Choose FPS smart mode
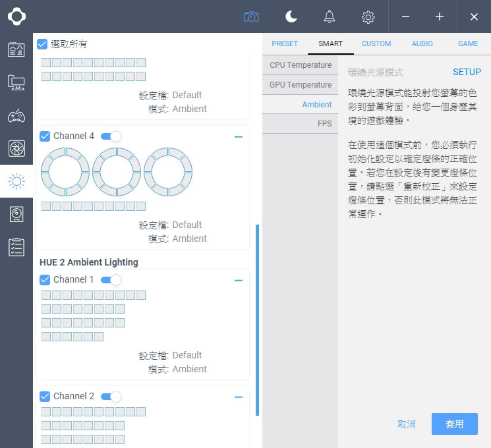This screenshot has height=448, width=491. (301, 124)
